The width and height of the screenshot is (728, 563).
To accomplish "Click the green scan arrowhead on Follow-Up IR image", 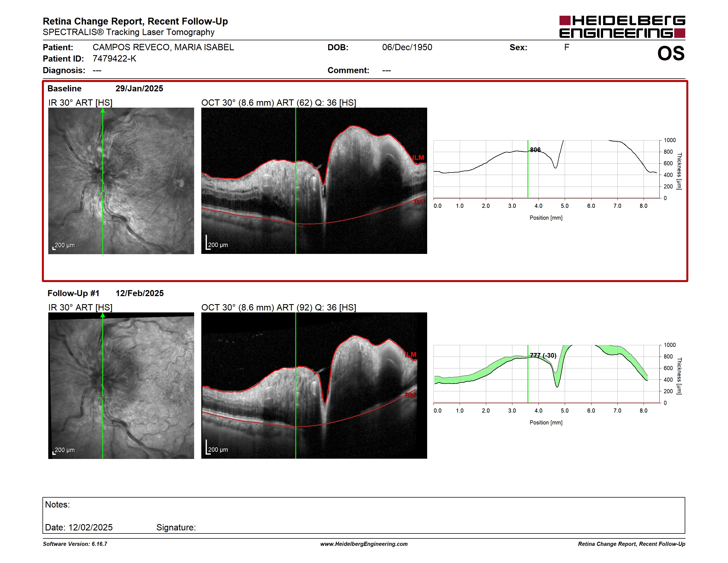I will pos(103,315).
